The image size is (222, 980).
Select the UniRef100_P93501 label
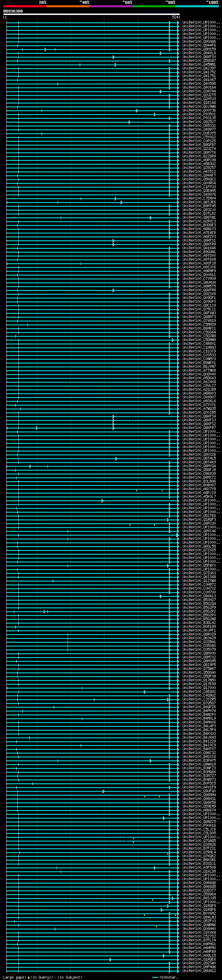[199, 114]
